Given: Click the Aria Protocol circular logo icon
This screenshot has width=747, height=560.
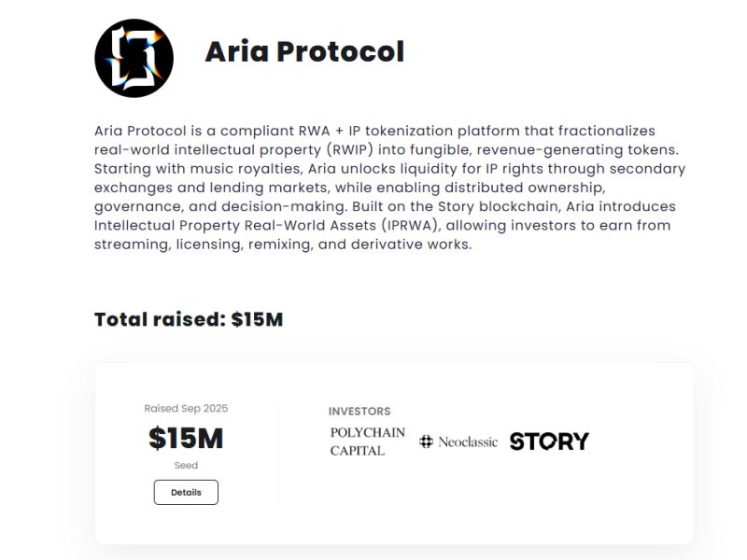Looking at the screenshot, I should point(136,58).
